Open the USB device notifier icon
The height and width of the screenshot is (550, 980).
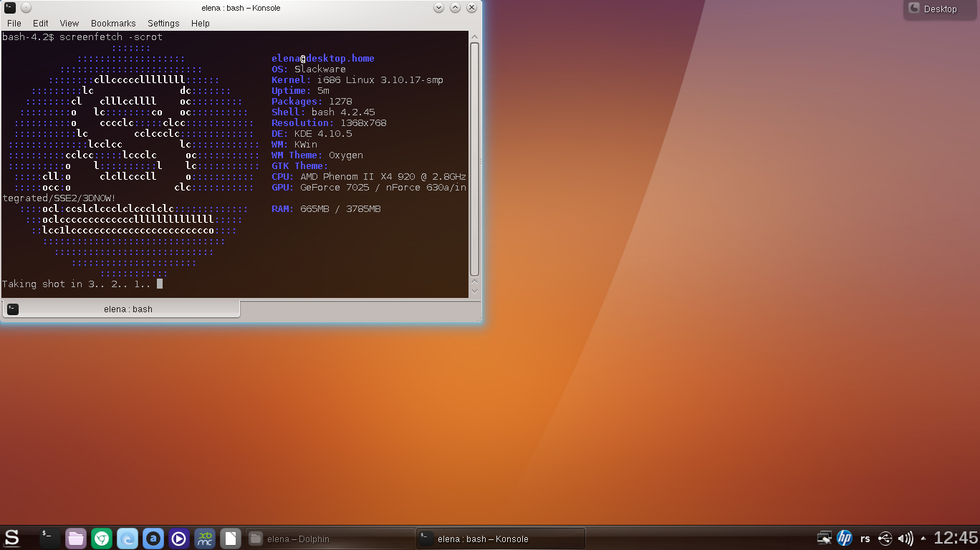[x=885, y=539]
